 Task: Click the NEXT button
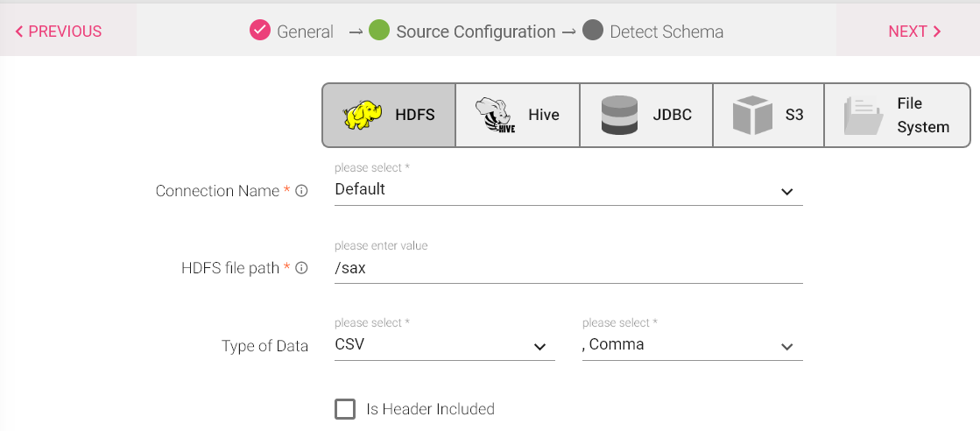(x=914, y=32)
